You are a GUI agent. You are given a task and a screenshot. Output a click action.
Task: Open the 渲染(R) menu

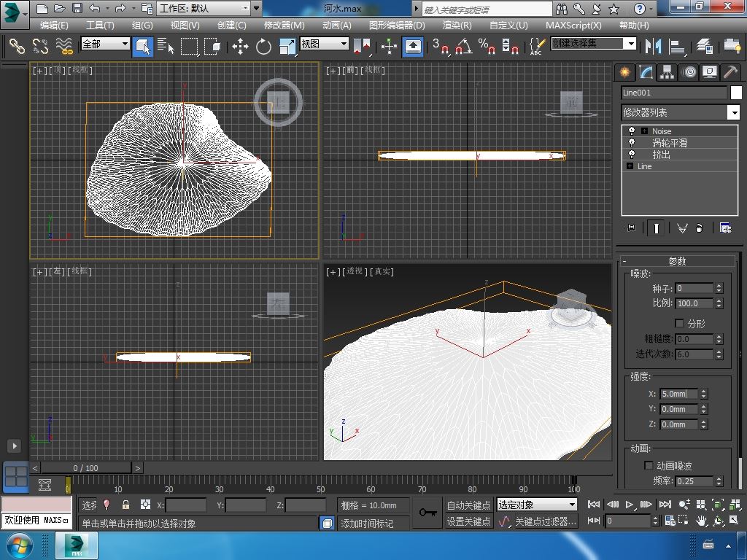[457, 26]
